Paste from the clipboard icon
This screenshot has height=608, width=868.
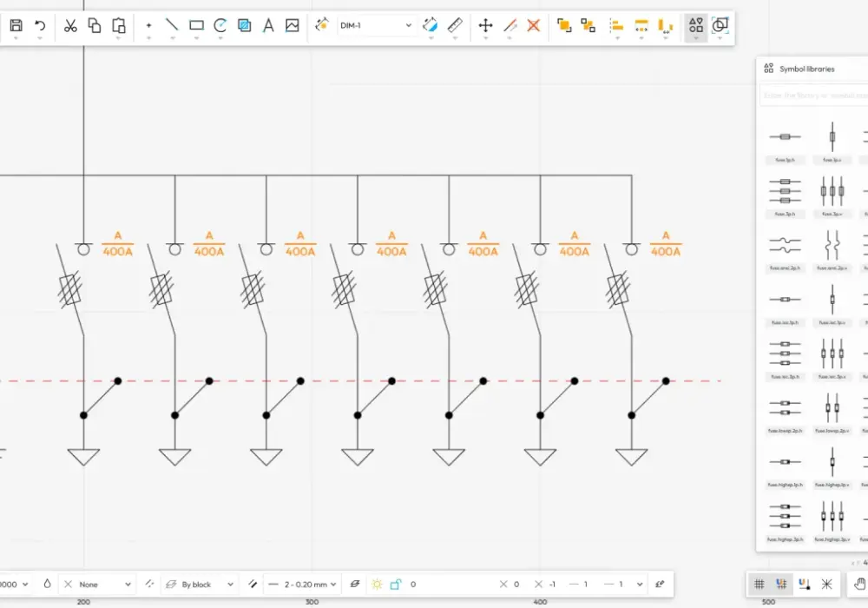(118, 25)
